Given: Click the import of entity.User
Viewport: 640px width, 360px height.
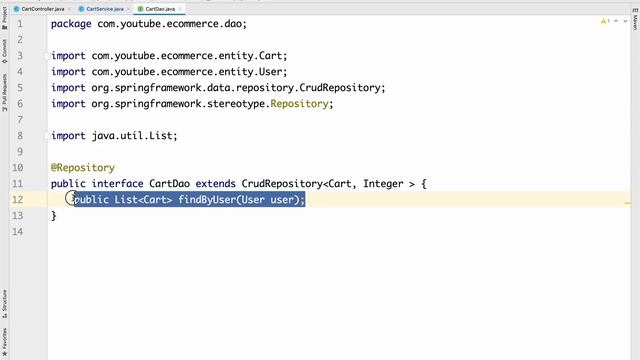Looking at the screenshot, I should coord(169,71).
